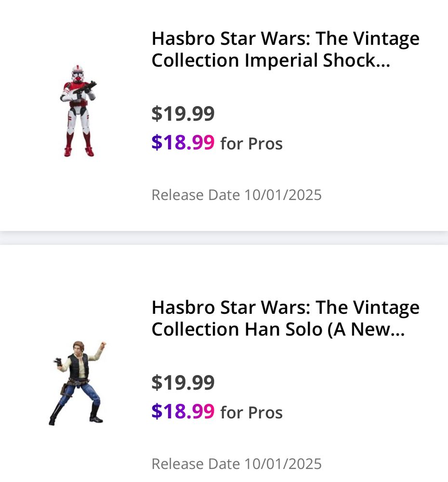Click the Shock Trooper's red boots
Image resolution: width=448 pixels, height=482 pixels.
click(x=79, y=145)
